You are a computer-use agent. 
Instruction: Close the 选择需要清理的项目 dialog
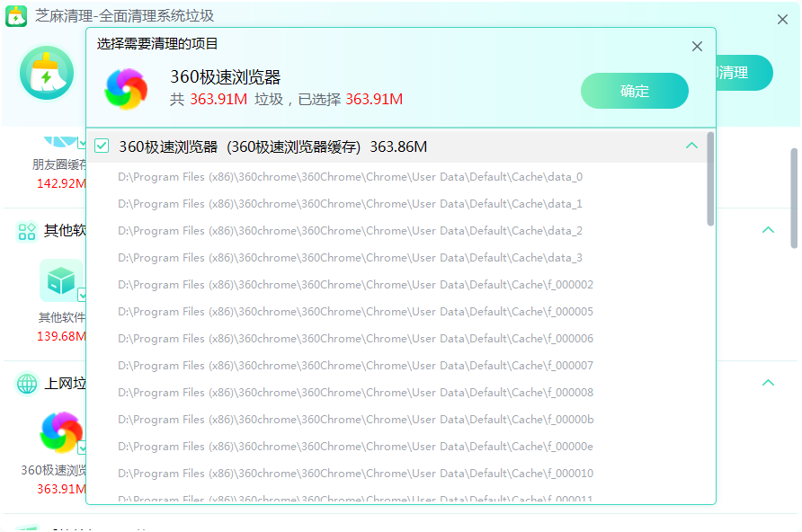click(x=697, y=47)
